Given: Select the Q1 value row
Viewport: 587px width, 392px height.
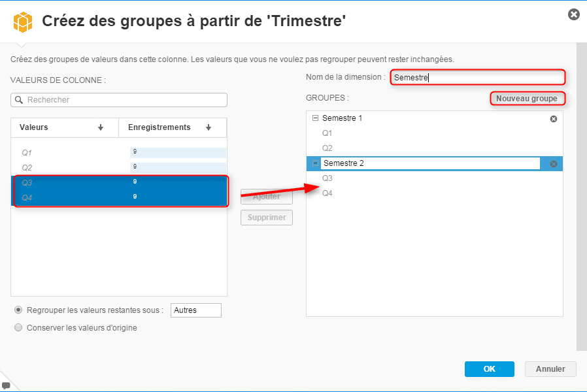Looking at the screenshot, I should [x=65, y=153].
